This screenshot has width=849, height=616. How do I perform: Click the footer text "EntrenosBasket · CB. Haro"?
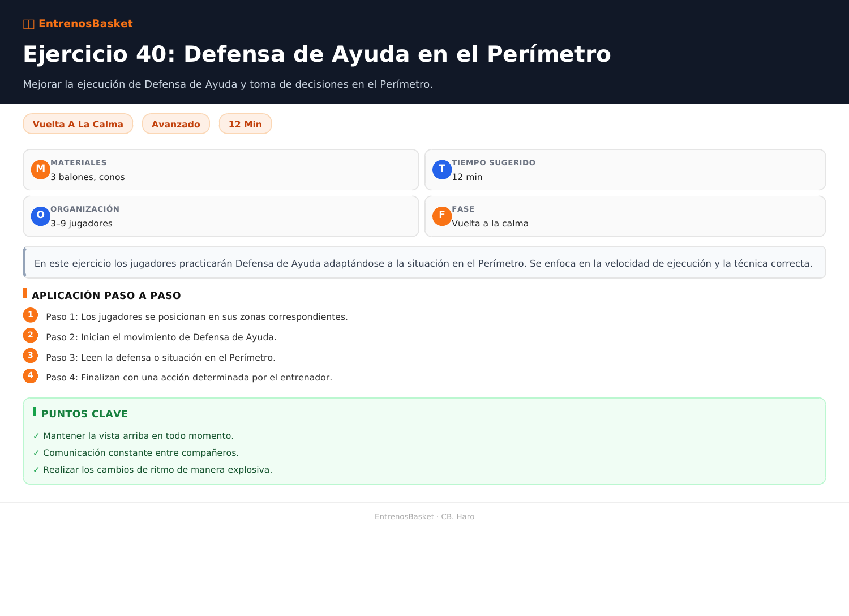tap(424, 516)
